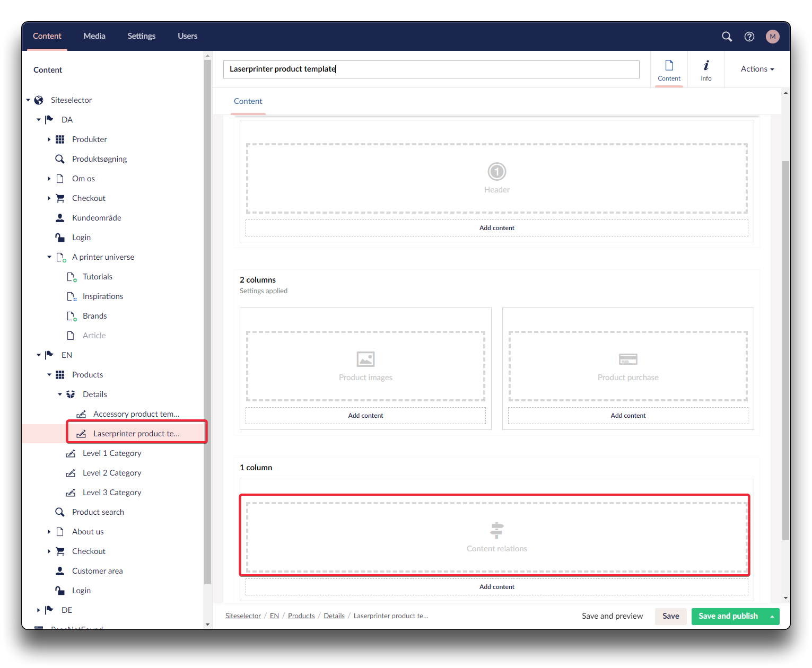Click the user avatar M icon
Viewport: 812px width, 668px height.
(x=772, y=37)
